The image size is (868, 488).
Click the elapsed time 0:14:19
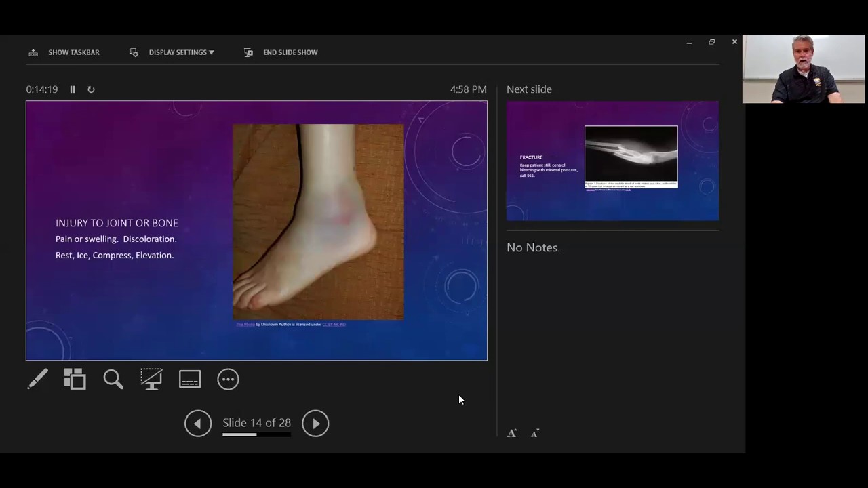click(x=42, y=89)
